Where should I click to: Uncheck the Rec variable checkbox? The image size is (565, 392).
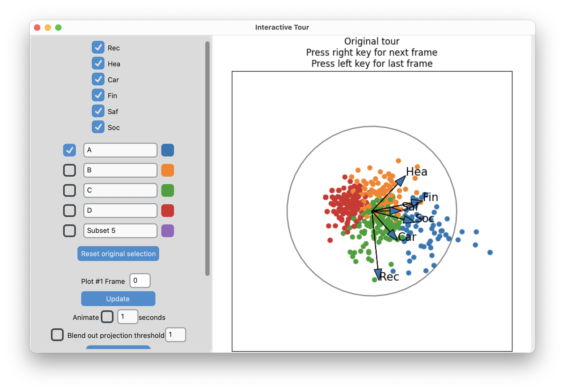coord(98,47)
